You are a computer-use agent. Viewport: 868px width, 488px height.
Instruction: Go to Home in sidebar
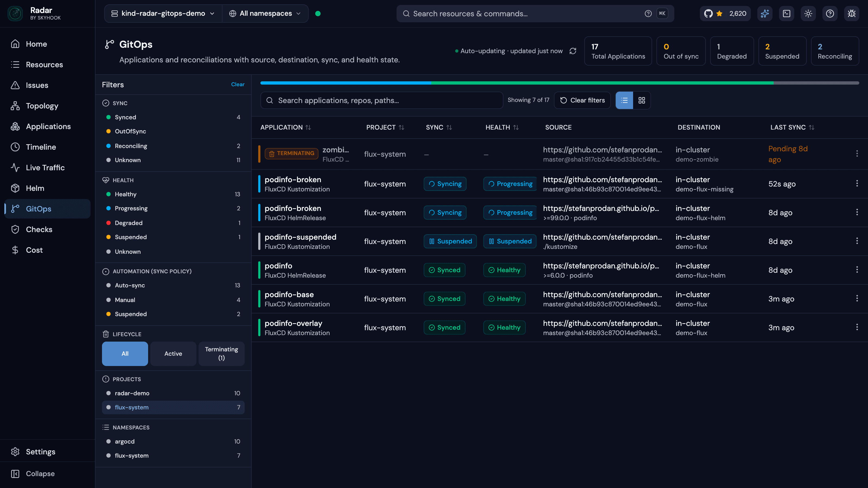tap(47, 44)
